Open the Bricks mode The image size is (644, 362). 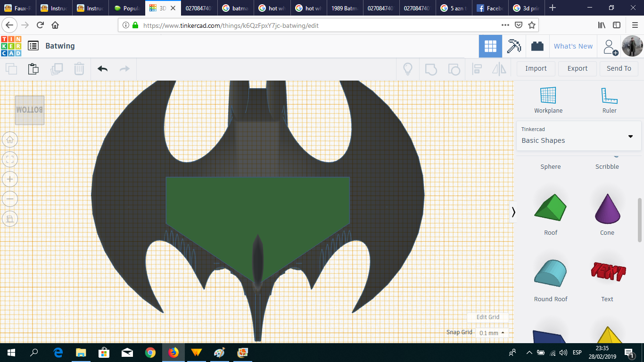537,46
